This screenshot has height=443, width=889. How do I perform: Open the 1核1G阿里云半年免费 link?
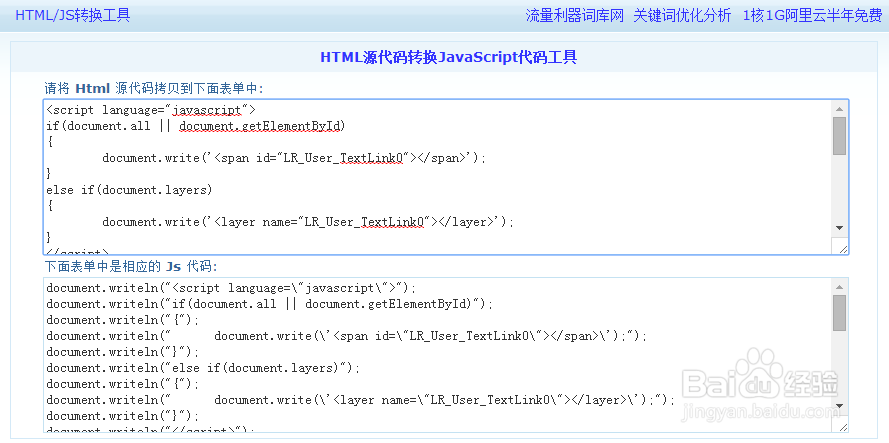click(812, 16)
